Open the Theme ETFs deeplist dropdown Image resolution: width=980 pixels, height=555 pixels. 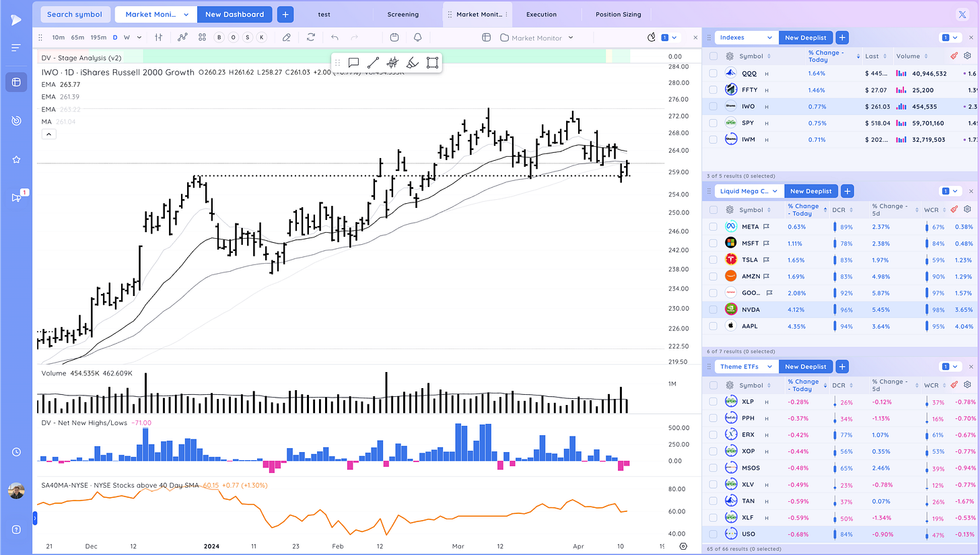[746, 367]
